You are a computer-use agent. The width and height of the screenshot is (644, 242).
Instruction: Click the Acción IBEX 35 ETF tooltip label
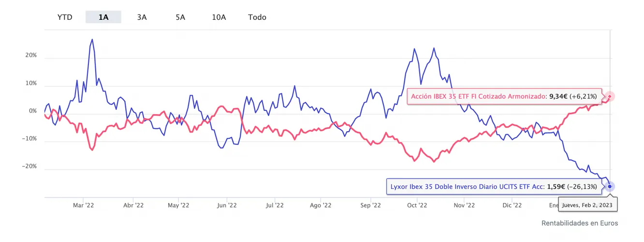point(504,96)
